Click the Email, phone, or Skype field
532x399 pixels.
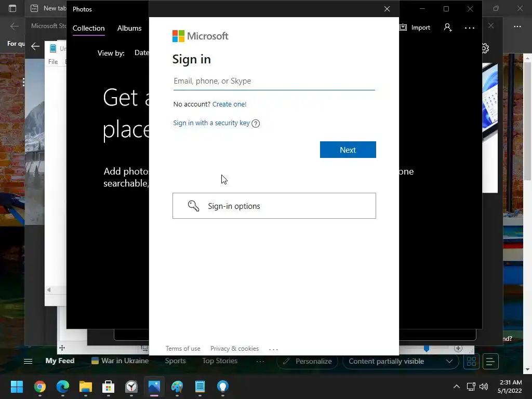[x=274, y=81]
